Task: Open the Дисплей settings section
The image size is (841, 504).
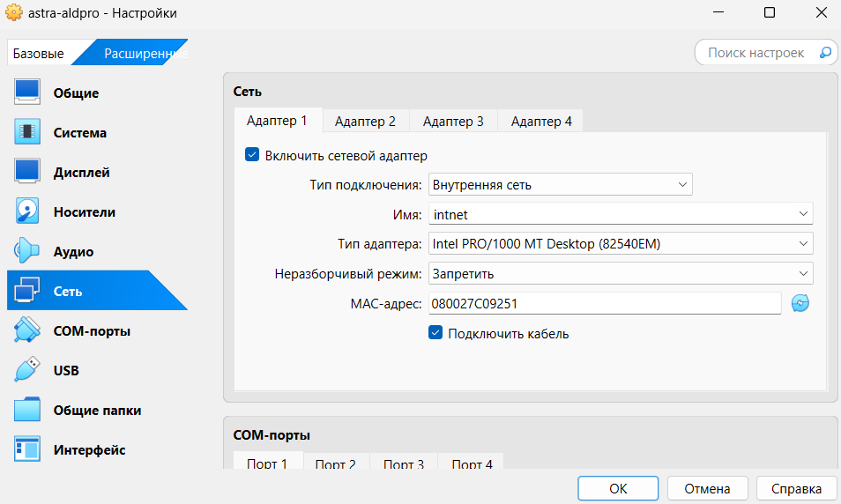Action: 97,172
